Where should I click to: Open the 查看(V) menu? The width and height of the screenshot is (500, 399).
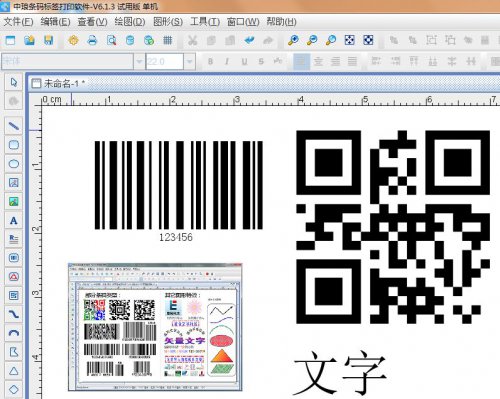coord(92,22)
